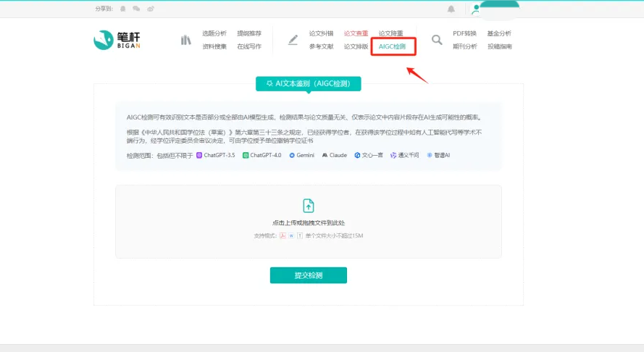This screenshot has width=644, height=352.
Task: Click upload area text 点击上传或拖拽文件到此处
Action: coord(309,223)
